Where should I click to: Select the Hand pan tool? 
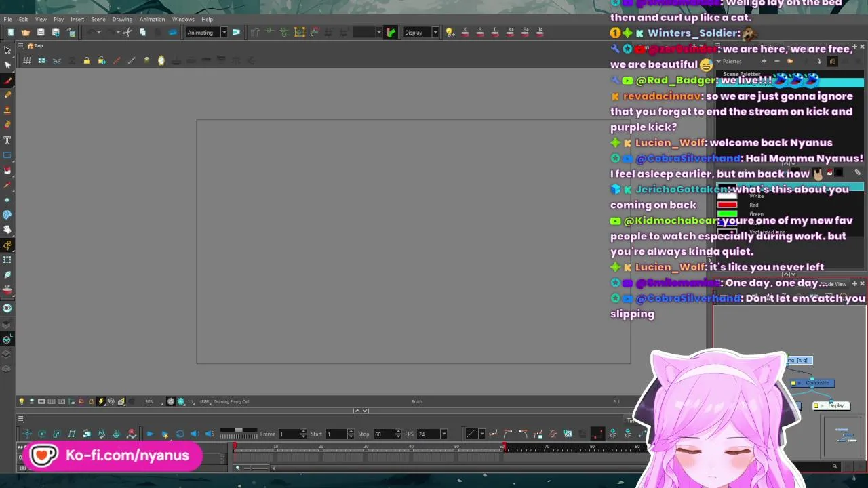click(7, 229)
